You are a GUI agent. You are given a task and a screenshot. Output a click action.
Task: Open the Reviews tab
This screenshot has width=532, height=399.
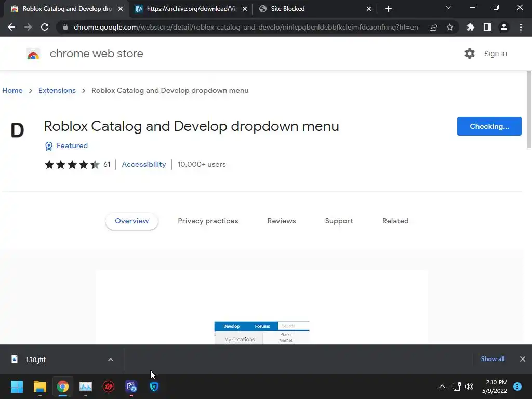(282, 221)
